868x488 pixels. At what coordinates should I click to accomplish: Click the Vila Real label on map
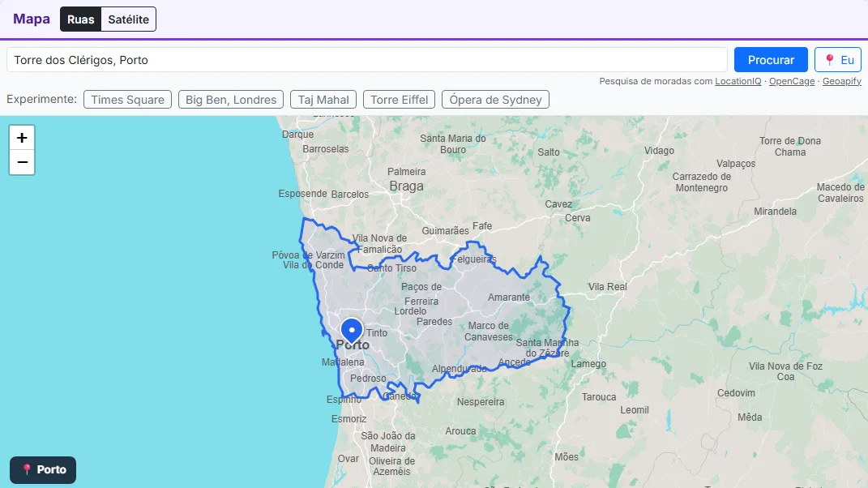click(x=607, y=287)
